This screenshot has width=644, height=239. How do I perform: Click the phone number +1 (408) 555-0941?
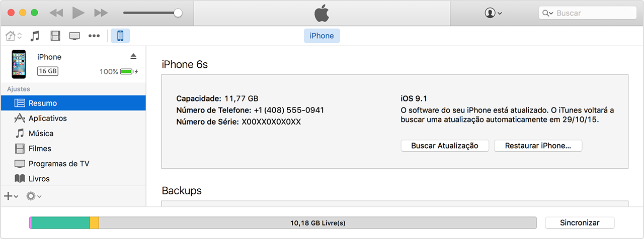point(289,110)
